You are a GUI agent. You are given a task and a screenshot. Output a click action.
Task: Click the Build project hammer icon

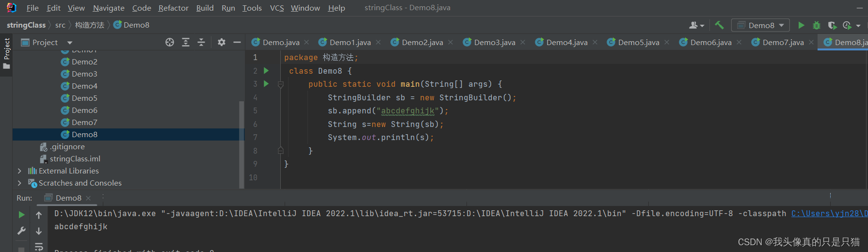pos(719,25)
